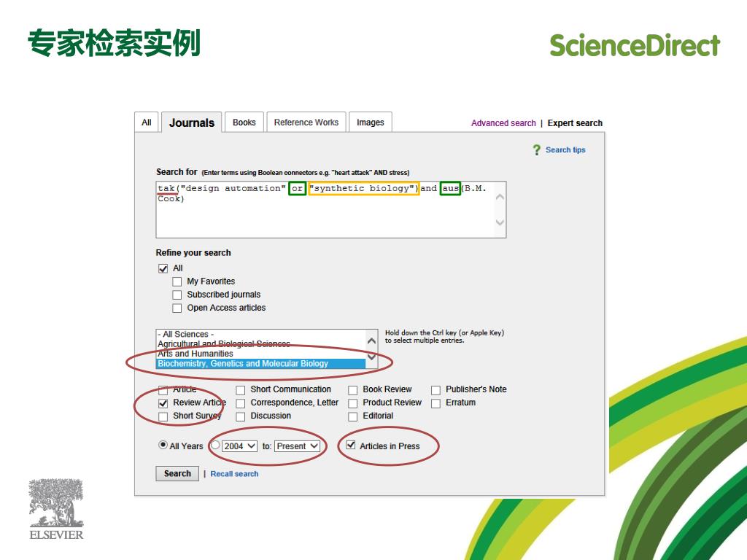Click the Search button
747x560 pixels.
[177, 474]
